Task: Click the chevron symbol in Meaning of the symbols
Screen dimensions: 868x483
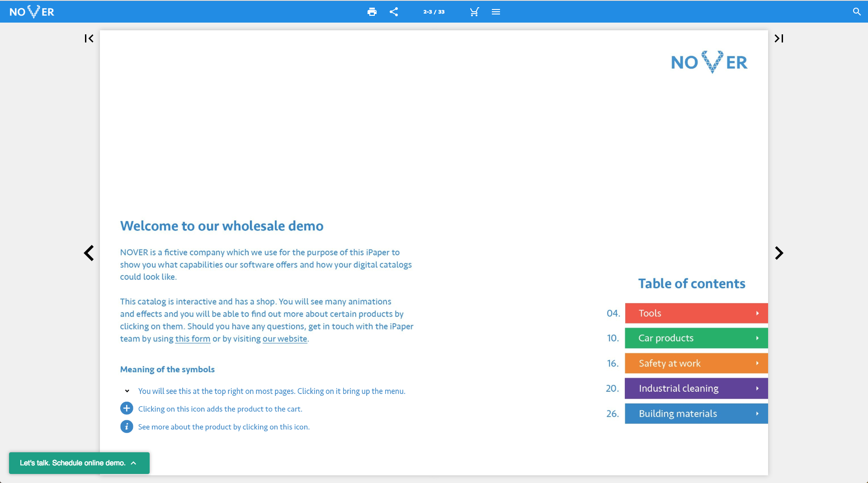Action: (x=126, y=390)
